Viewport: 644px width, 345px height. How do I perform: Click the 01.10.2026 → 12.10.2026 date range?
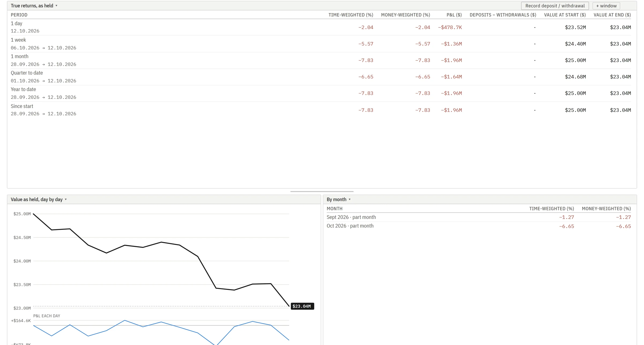[43, 81]
